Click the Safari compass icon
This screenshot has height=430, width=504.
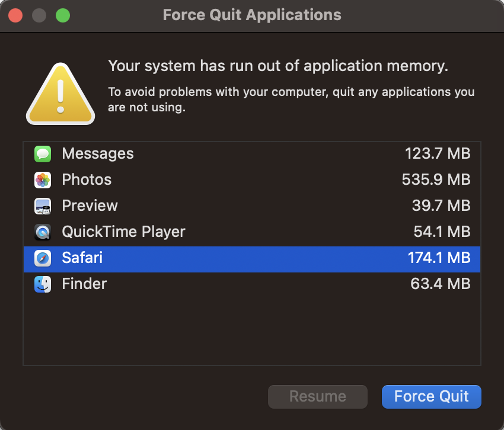43,258
